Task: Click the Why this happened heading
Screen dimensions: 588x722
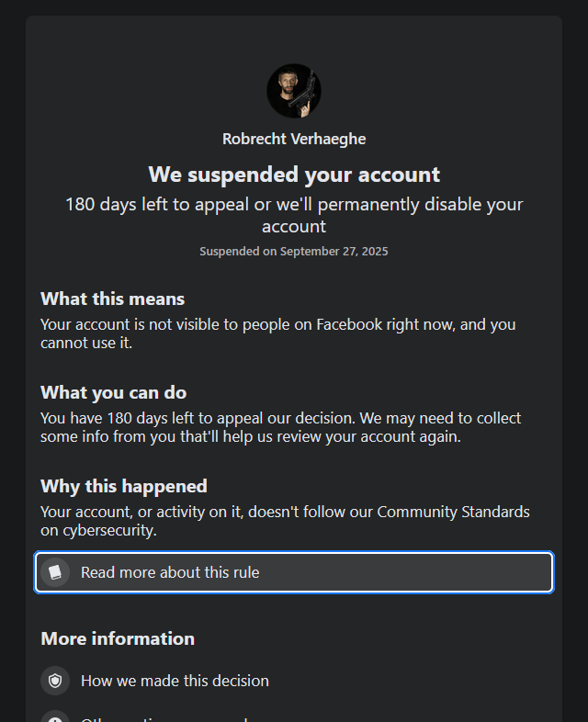Action: tap(124, 486)
